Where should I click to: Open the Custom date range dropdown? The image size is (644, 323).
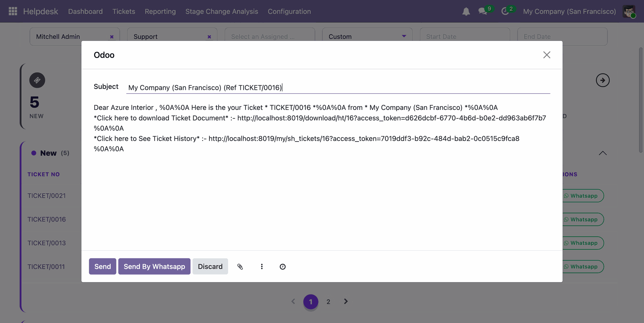367,37
